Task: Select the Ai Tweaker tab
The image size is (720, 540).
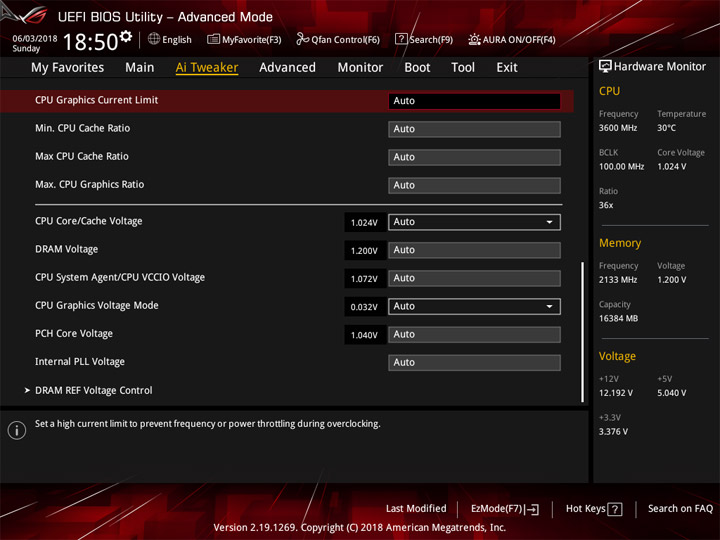Action: coord(207,68)
